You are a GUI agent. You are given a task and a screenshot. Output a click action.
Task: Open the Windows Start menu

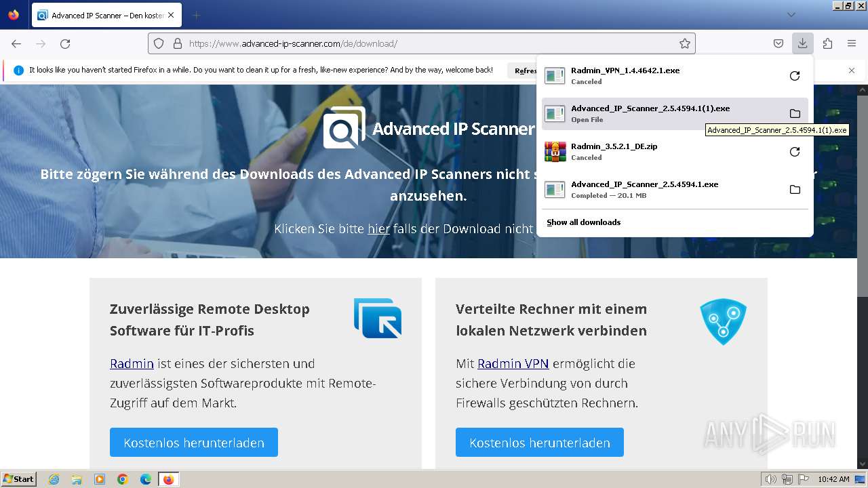(18, 479)
